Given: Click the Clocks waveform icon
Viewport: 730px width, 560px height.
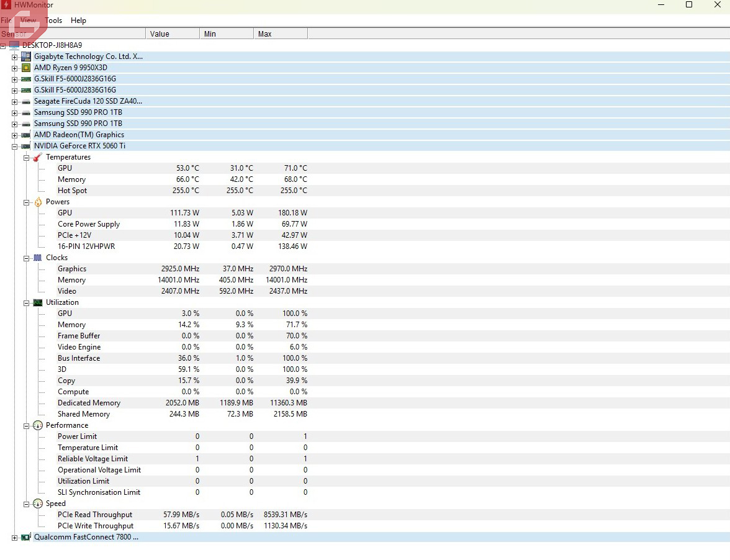Looking at the screenshot, I should click(38, 258).
